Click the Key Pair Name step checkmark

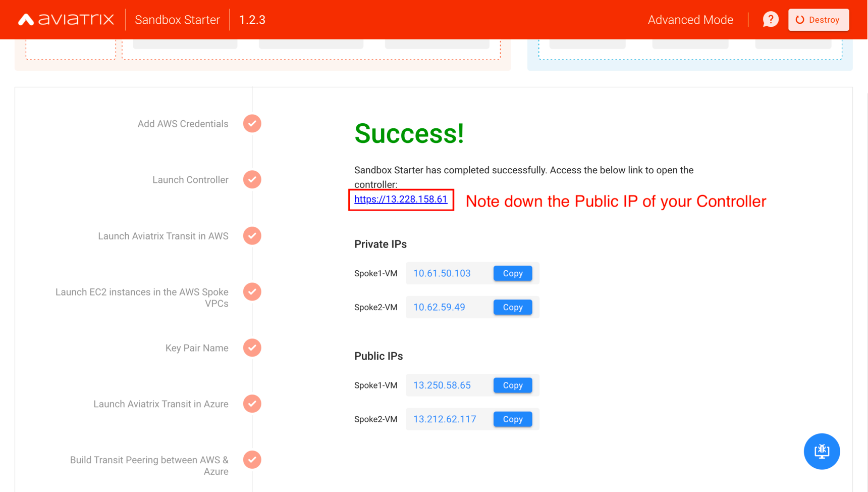pos(252,348)
